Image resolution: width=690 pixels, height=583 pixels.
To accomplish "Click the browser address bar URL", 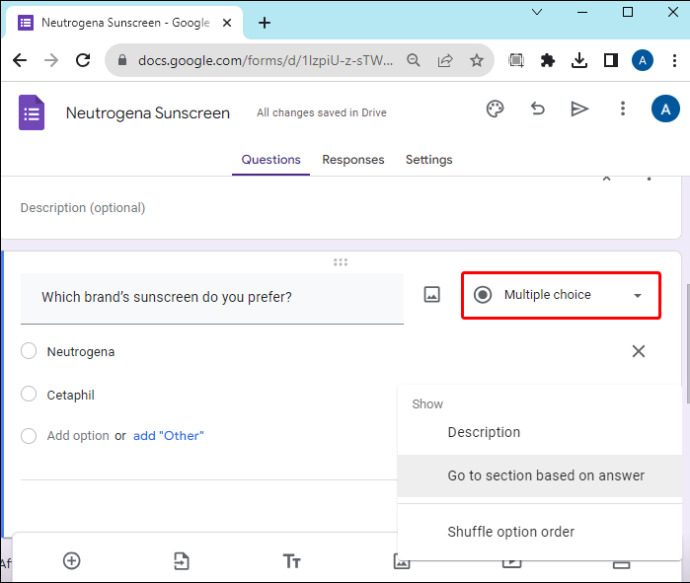I will [265, 60].
